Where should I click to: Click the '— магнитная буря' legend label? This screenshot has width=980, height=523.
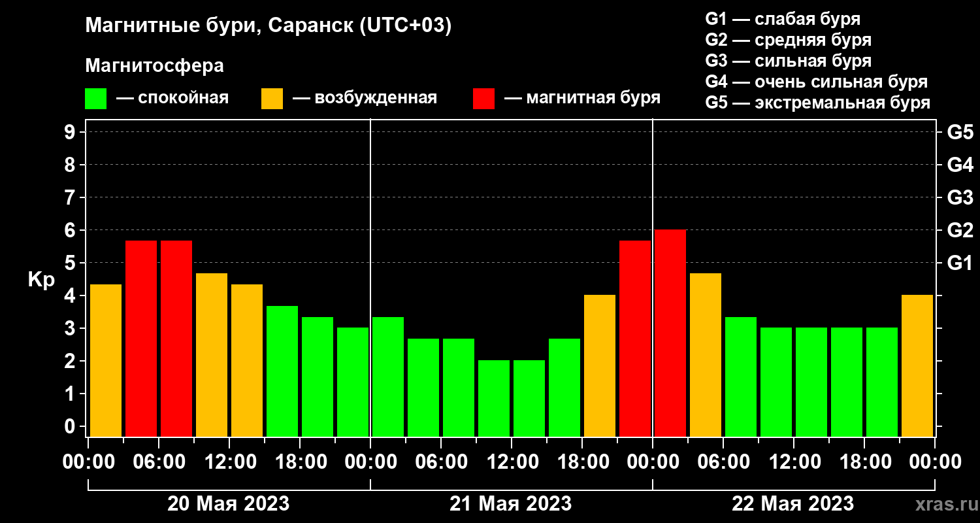(x=583, y=98)
